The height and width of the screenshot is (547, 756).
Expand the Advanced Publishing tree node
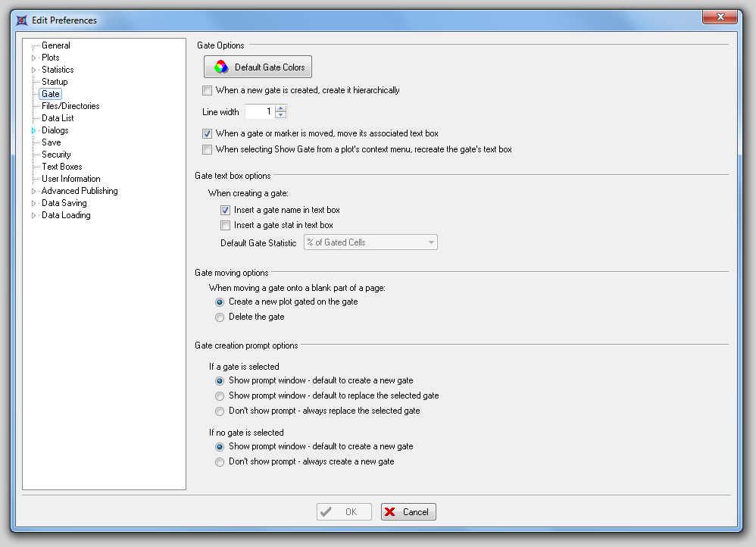click(33, 191)
